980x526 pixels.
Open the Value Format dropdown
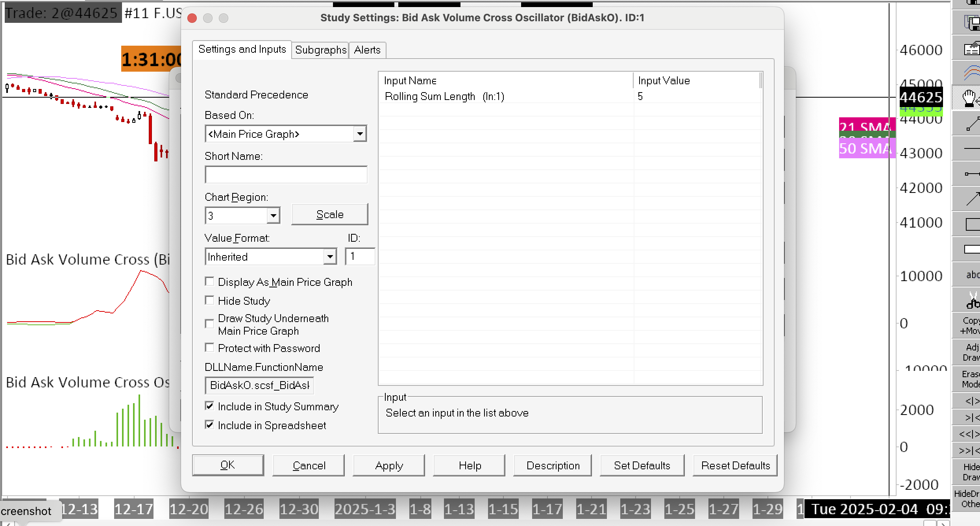pyautogui.click(x=330, y=257)
